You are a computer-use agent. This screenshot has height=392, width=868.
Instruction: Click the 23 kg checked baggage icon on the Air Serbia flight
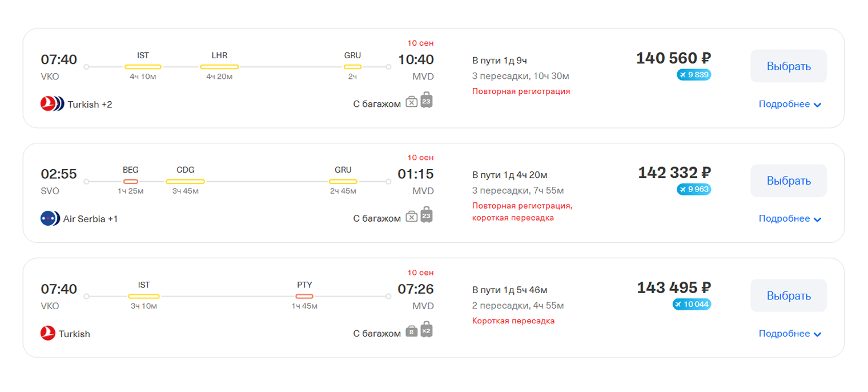click(427, 215)
